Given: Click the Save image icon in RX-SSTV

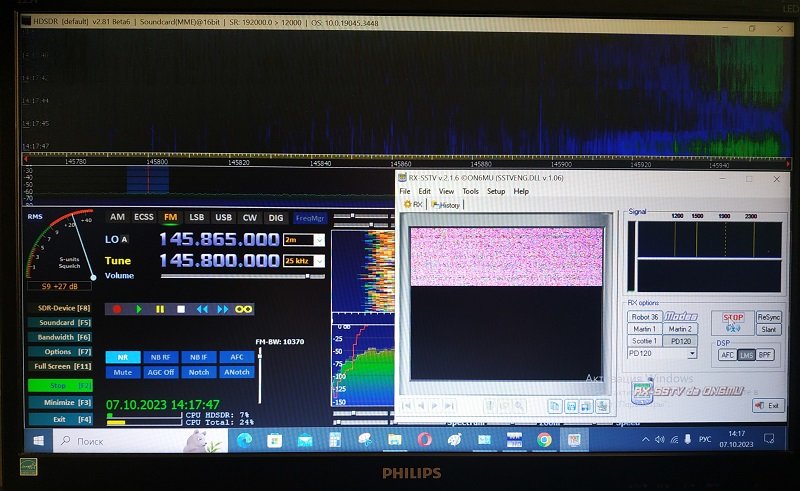Looking at the screenshot, I should [571, 406].
